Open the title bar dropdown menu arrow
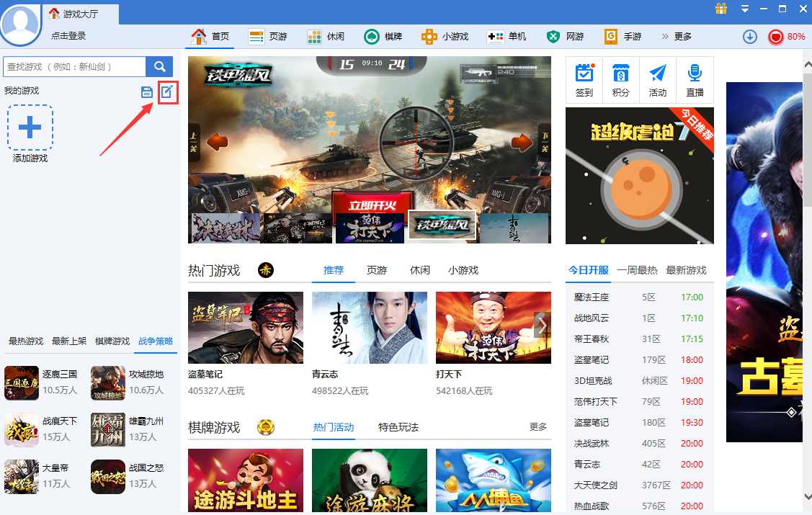 pos(744,9)
